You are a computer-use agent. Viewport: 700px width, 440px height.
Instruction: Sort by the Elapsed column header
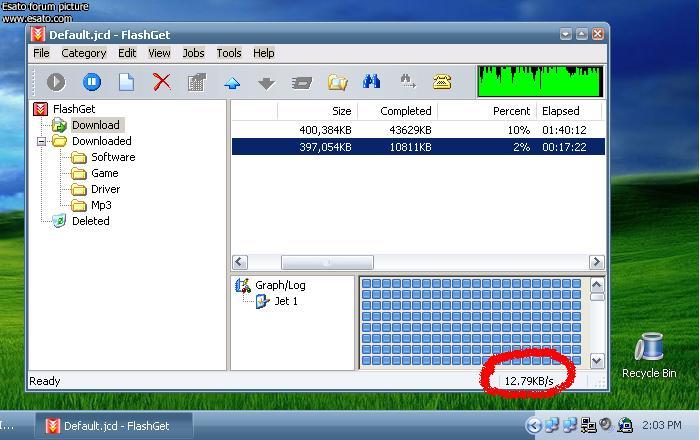tap(569, 111)
